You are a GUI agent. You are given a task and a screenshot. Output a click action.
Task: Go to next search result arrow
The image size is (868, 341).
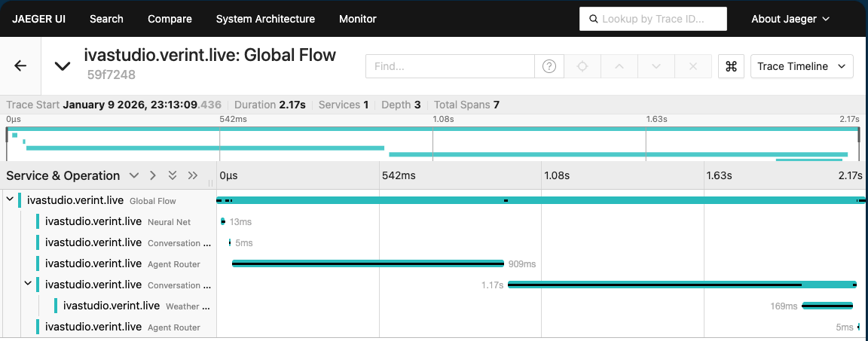pos(656,66)
